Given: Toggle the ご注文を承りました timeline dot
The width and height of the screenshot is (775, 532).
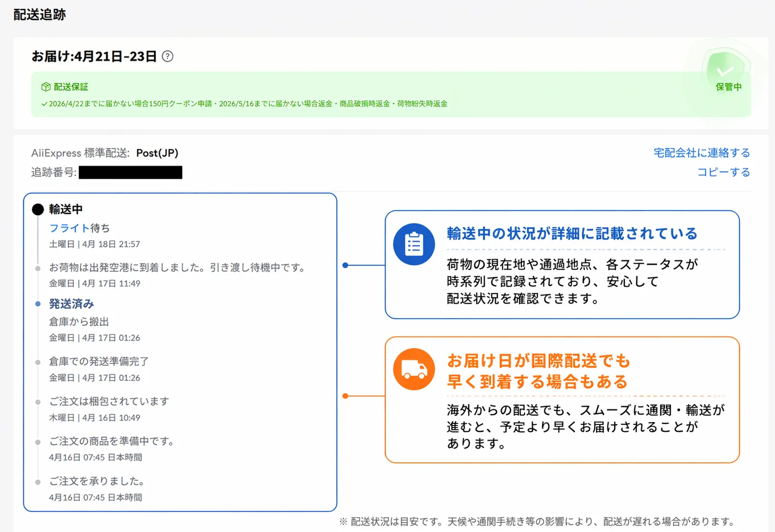Looking at the screenshot, I should tap(37, 482).
